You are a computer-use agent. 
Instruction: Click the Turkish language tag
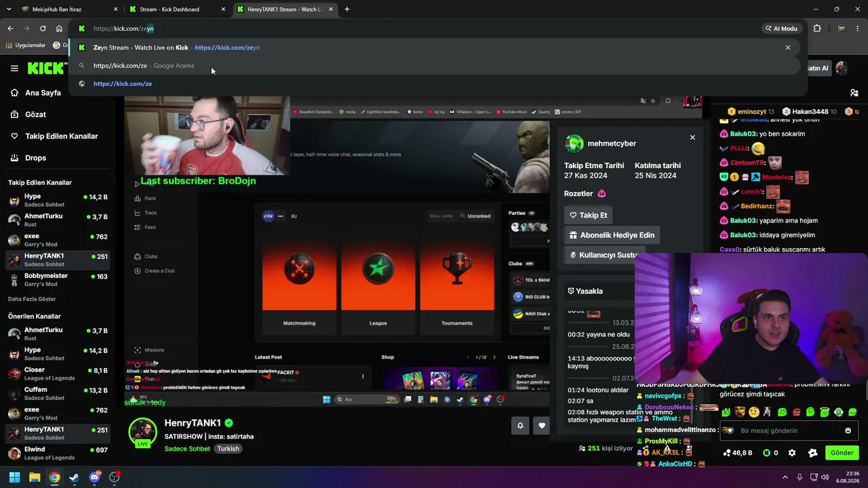tap(228, 449)
